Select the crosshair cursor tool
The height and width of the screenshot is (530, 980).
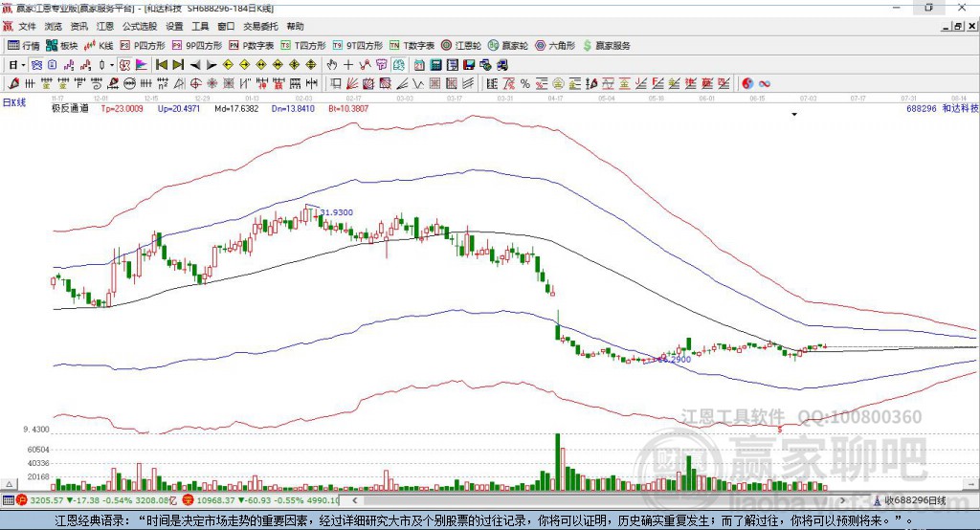pyautogui.click(x=348, y=65)
